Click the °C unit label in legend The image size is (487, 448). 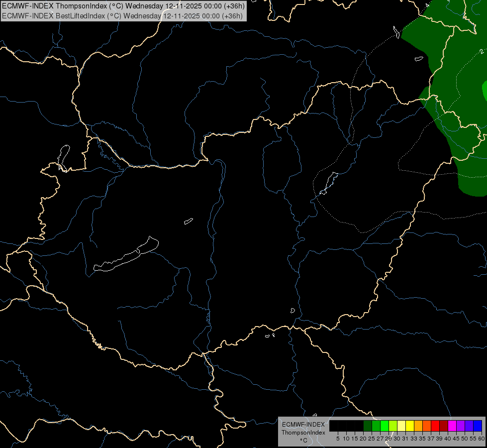tap(304, 441)
